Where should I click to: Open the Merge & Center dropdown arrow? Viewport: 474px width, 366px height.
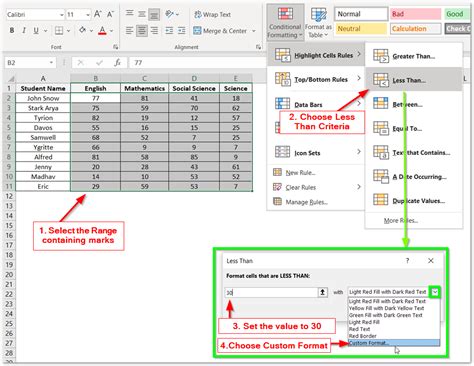click(x=254, y=31)
